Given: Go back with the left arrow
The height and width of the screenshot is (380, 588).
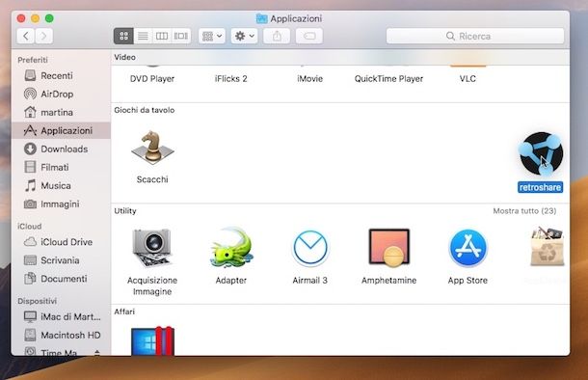Looking at the screenshot, I should coord(26,36).
